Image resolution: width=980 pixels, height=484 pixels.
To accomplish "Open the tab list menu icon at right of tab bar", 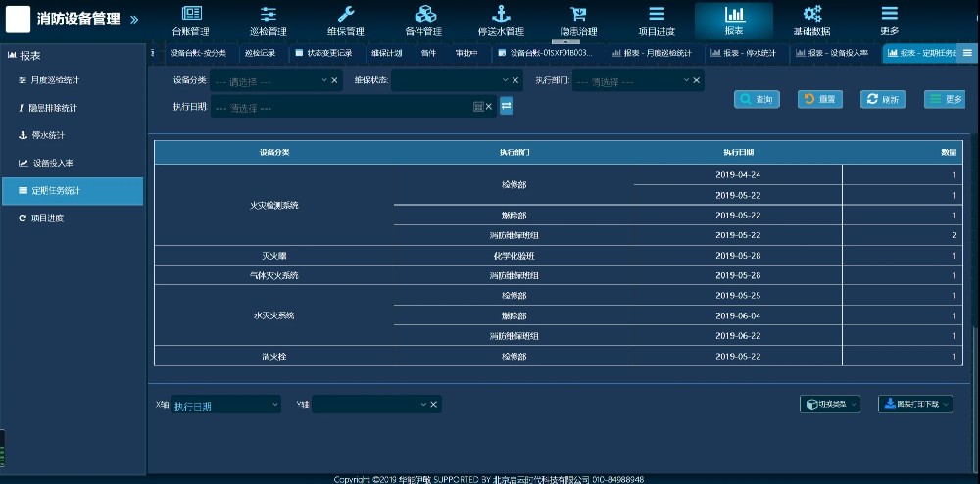I will (967, 53).
